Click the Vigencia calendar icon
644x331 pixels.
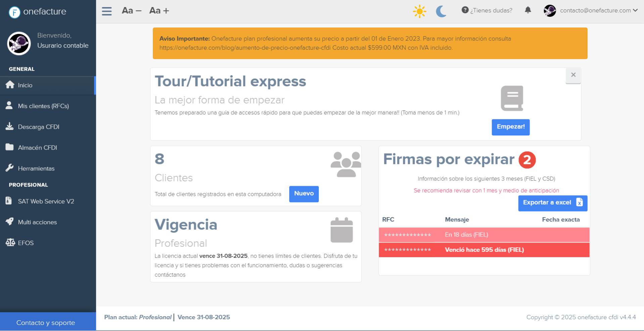[342, 230]
